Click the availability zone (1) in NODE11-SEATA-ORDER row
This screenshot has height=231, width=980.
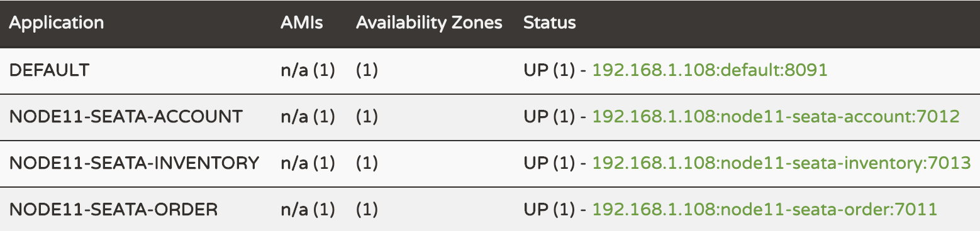(367, 209)
